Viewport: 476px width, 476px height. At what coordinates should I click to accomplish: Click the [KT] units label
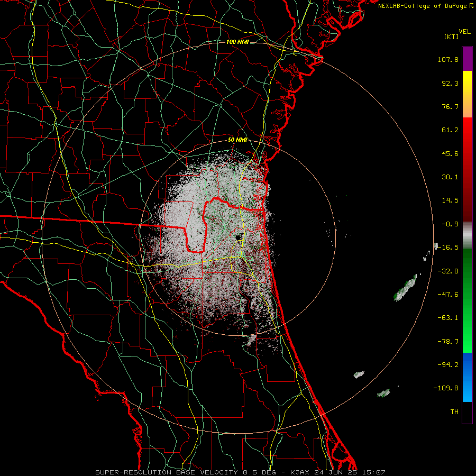(451, 36)
